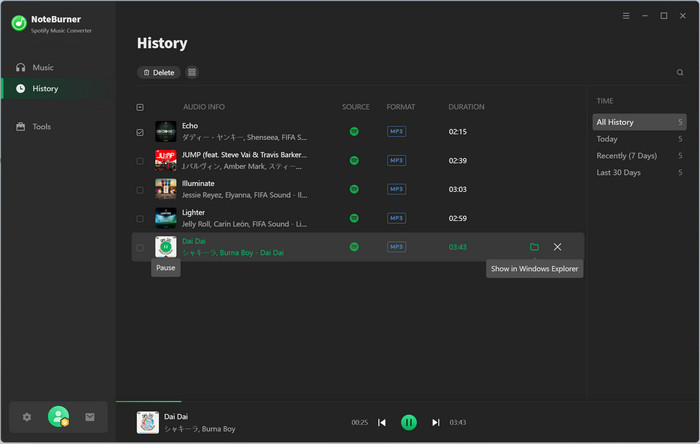700x444 pixels.
Task: Click the MP3 badge on Illuminate row
Action: (x=396, y=189)
